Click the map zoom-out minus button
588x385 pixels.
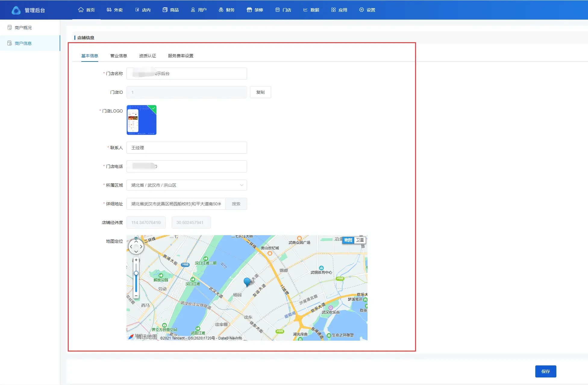pyautogui.click(x=136, y=296)
